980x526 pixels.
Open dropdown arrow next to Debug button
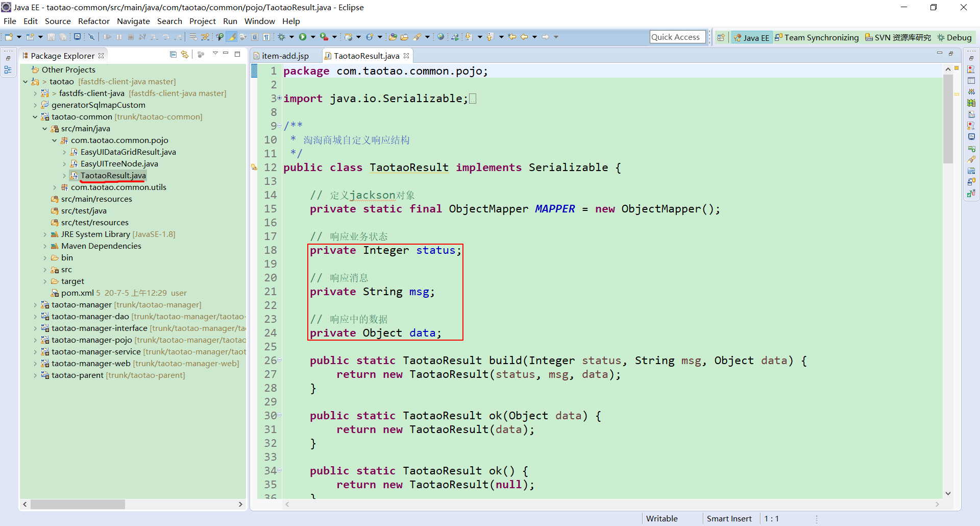tap(291, 37)
